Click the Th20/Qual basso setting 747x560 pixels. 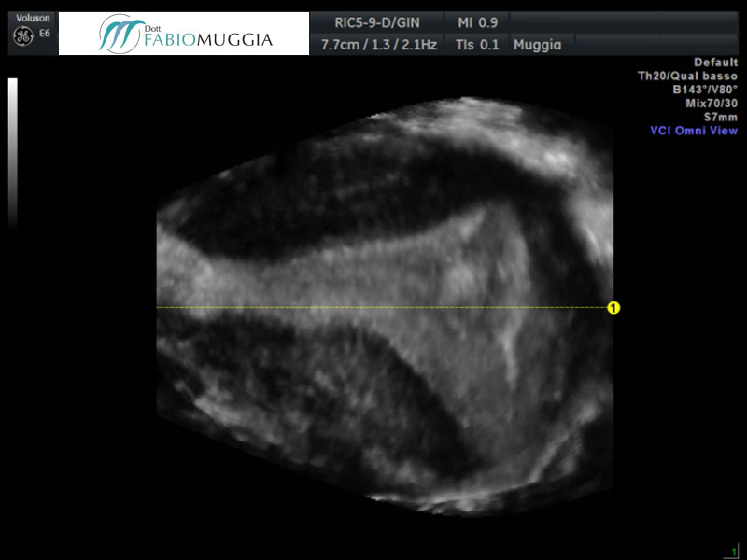[x=687, y=77]
